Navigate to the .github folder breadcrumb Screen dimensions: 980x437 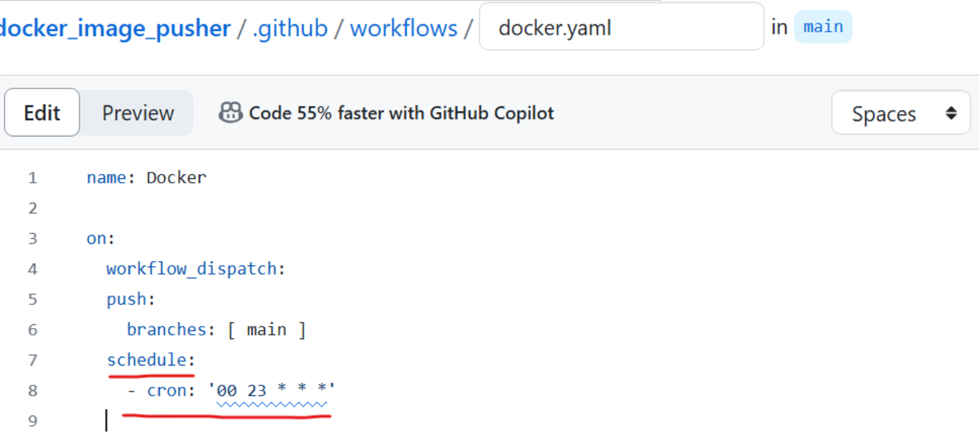pos(290,28)
